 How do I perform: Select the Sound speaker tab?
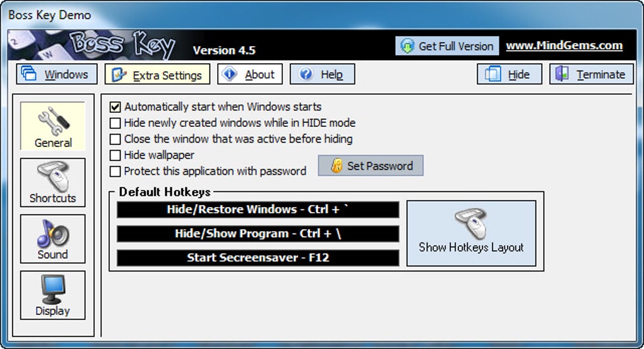pos(53,239)
